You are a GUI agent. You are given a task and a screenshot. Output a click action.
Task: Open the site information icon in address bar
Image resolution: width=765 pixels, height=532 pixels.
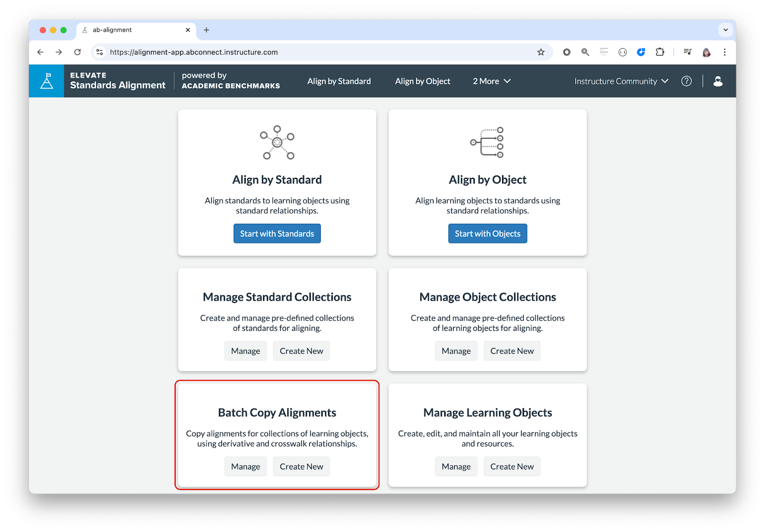click(99, 52)
